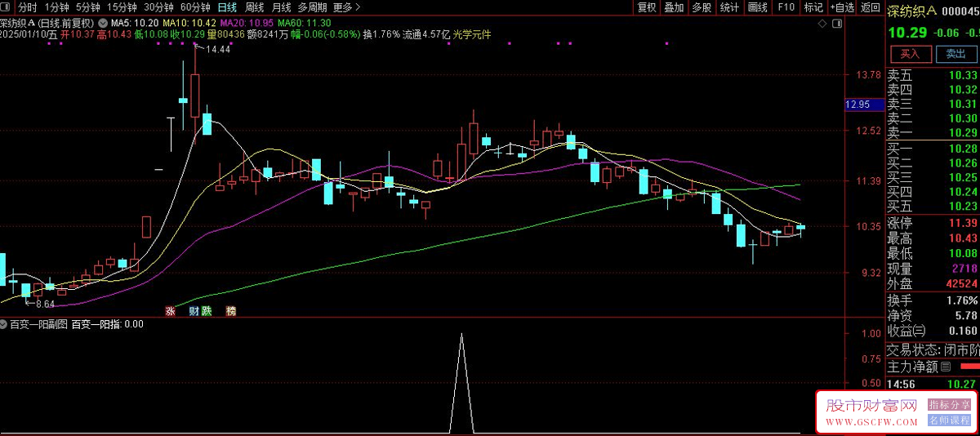Click the 卖二 order row at 10.30
This screenshot has height=436, width=980.
pos(933,118)
